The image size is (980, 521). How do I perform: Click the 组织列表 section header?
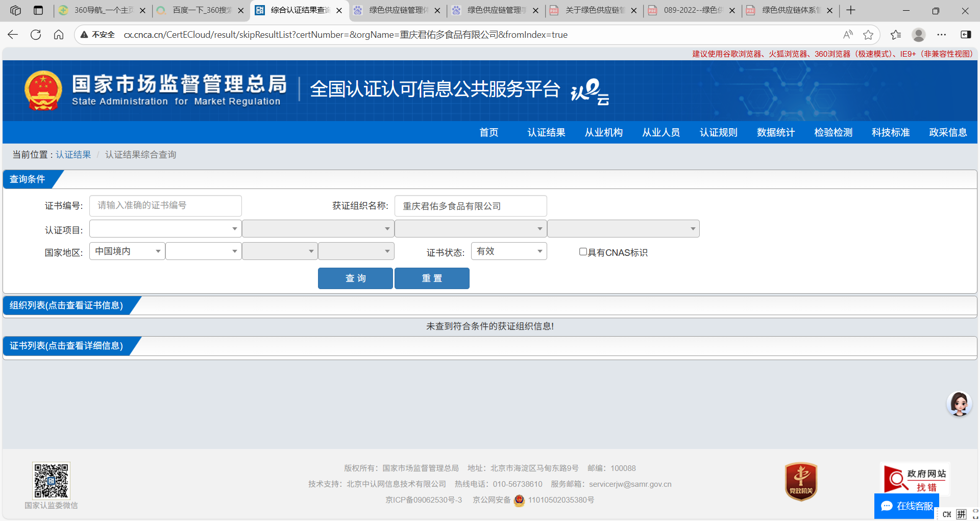[x=66, y=305]
